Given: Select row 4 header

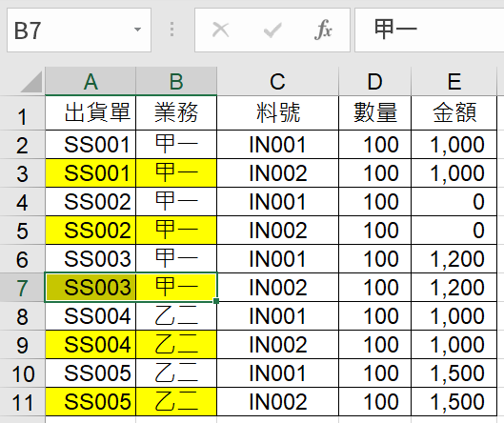Looking at the screenshot, I should (x=23, y=202).
